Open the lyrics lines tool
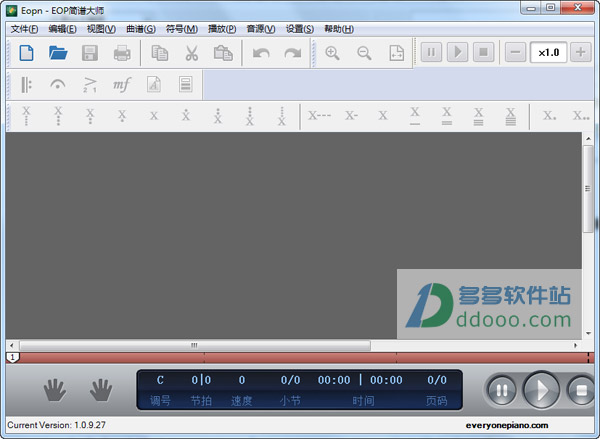The height and width of the screenshot is (439, 600). coord(186,85)
